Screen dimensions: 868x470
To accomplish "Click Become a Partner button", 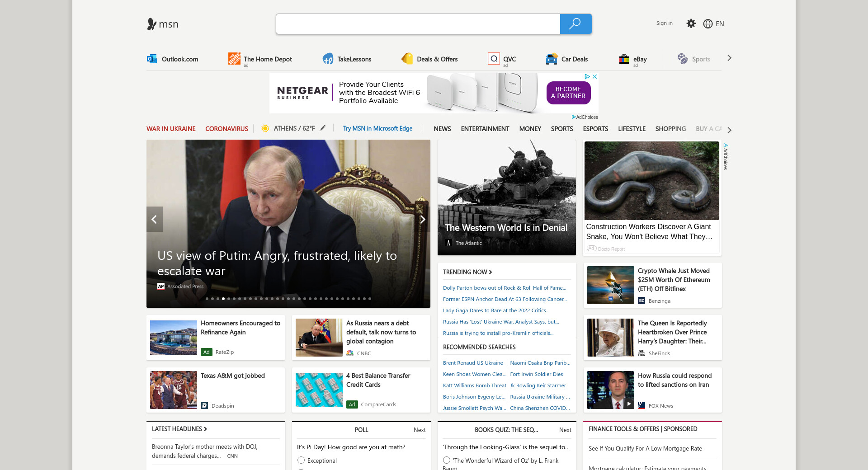I will click(568, 93).
